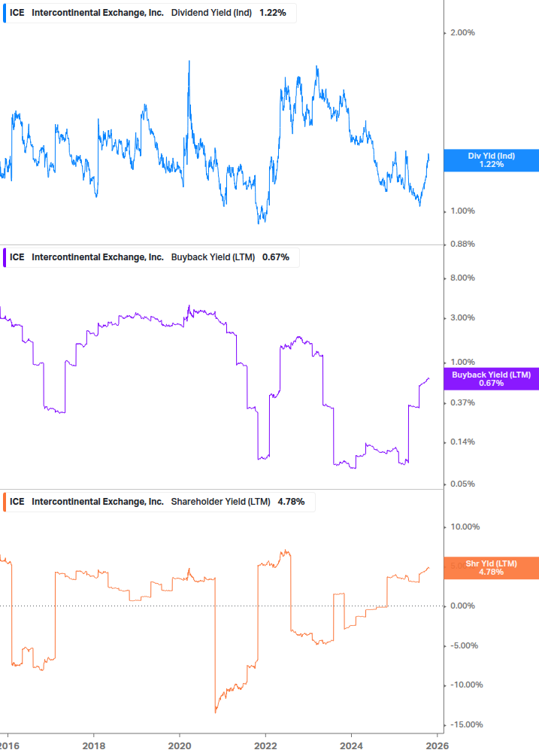This screenshot has width=539, height=756.
Task: Click the blue Div Yld (Ind) value tag
Action: pyautogui.click(x=491, y=160)
